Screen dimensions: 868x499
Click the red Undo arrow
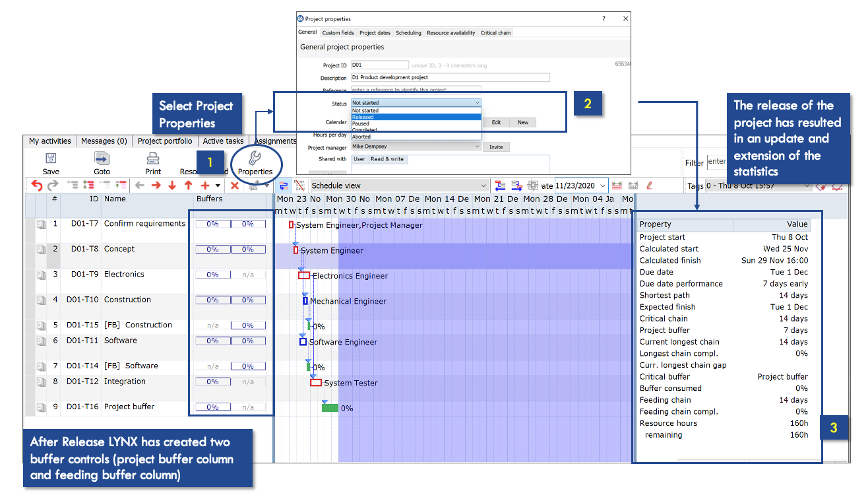pos(37,186)
